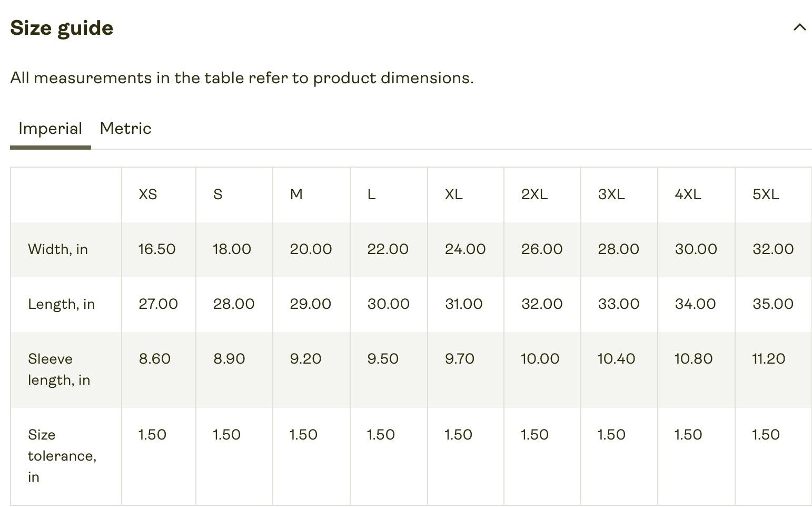Screen dimensions: 812x507
Task: Click the 24.00 width value
Action: coord(465,249)
